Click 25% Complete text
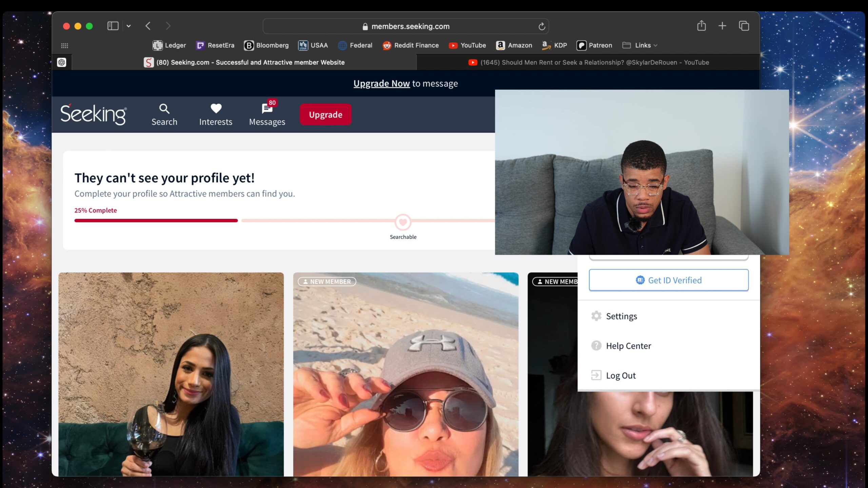868x488 pixels. point(96,210)
